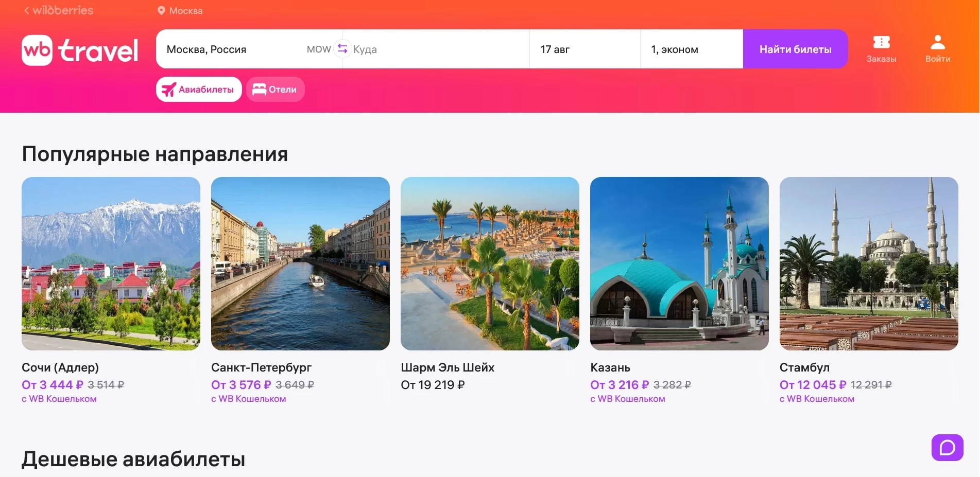Select the Авиабилеты tab

point(199,89)
